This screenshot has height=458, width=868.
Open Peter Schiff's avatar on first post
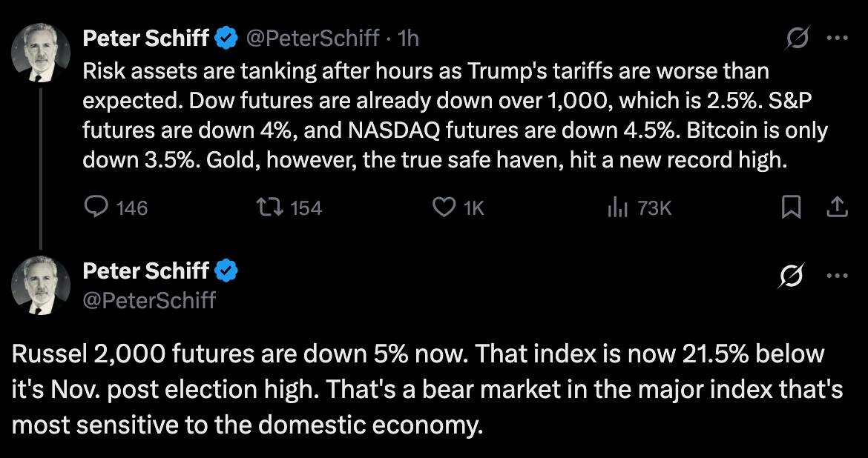coord(41,53)
